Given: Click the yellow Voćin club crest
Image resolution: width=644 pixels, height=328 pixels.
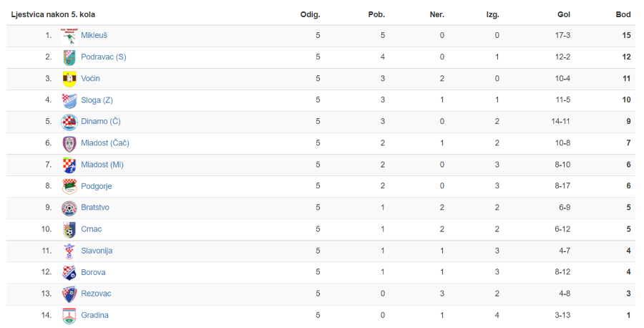Looking at the screenshot, I should click(x=69, y=79).
